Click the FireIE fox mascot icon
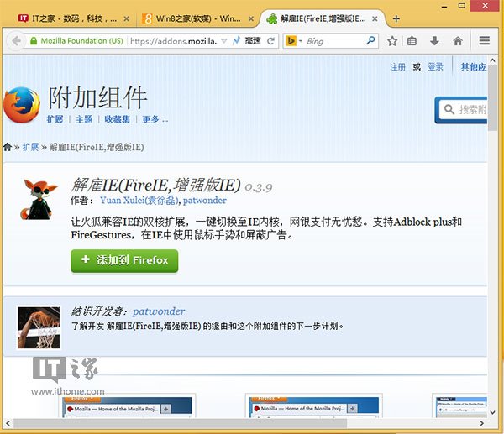Screen dimensions: 504x434 pyautogui.click(x=39, y=200)
